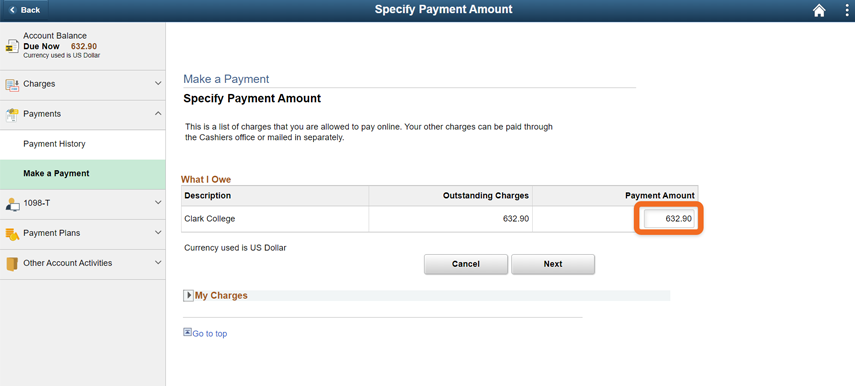Click the Account Balance icon
The height and width of the screenshot is (386, 855).
click(x=11, y=46)
